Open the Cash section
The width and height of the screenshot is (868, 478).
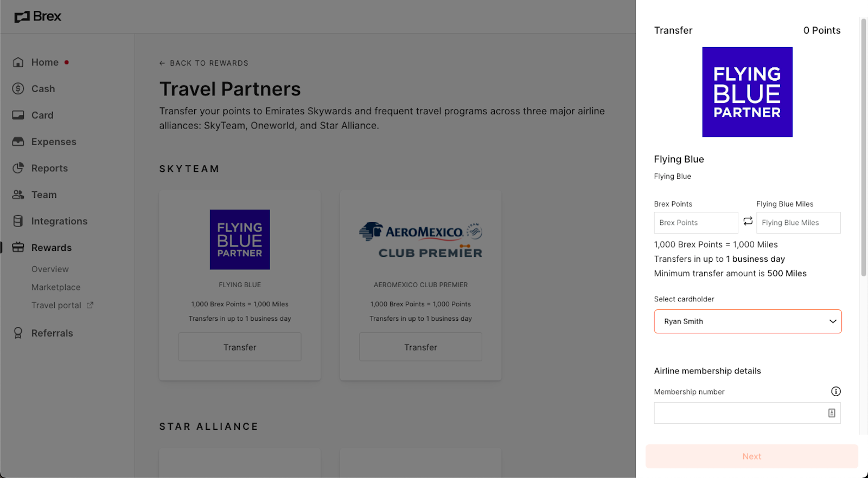point(43,89)
